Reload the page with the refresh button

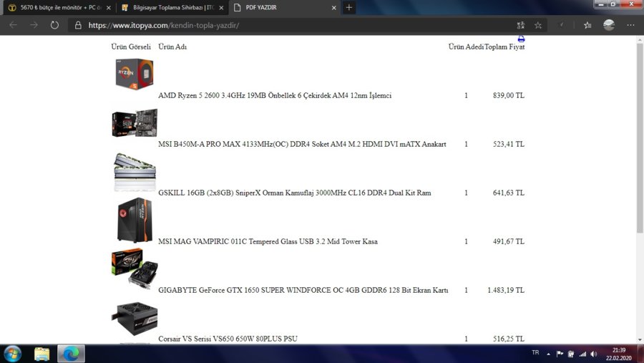click(54, 25)
